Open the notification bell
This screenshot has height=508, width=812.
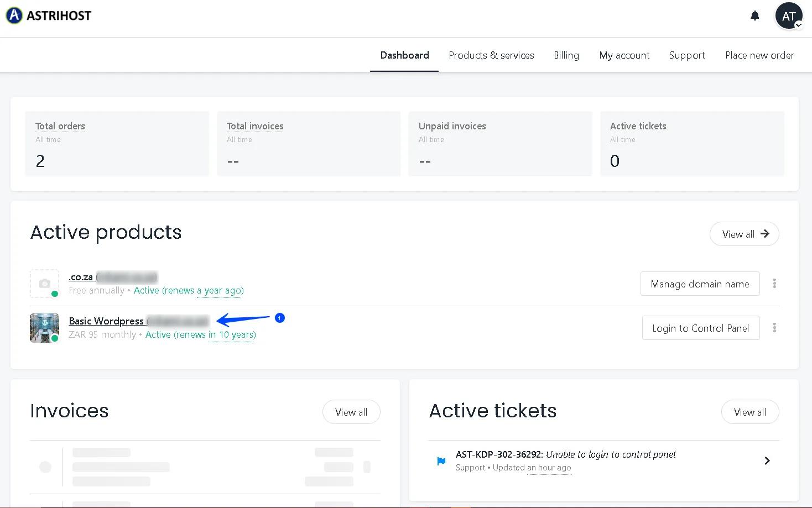tap(754, 15)
